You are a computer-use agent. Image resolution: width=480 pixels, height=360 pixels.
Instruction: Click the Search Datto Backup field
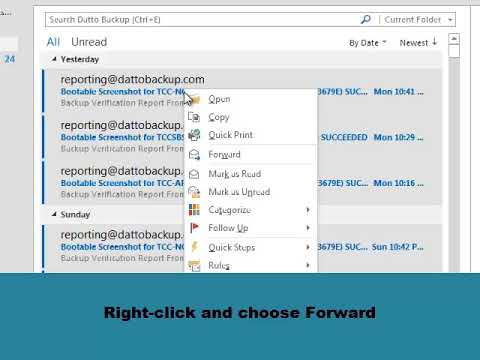pos(202,20)
